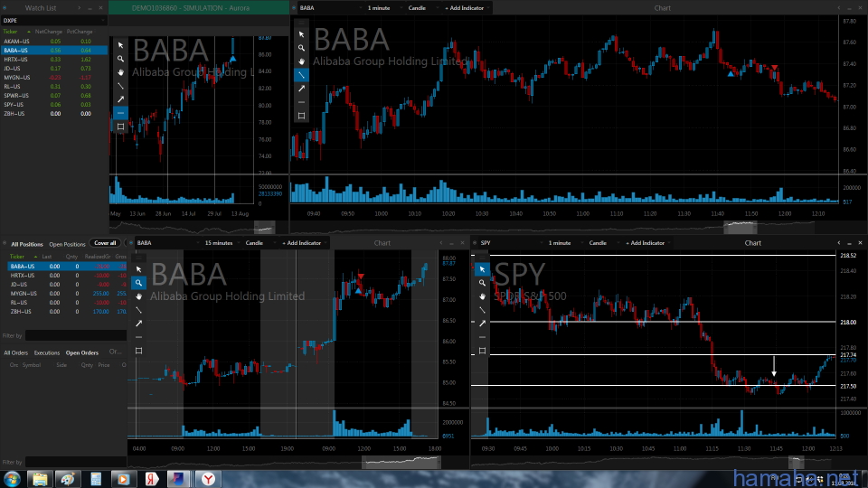Select active line tool in BABA 1 minute chart
868x488 pixels.
point(301,75)
